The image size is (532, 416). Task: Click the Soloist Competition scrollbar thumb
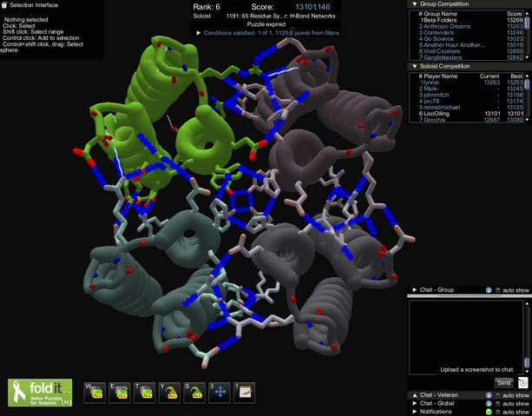(x=527, y=84)
